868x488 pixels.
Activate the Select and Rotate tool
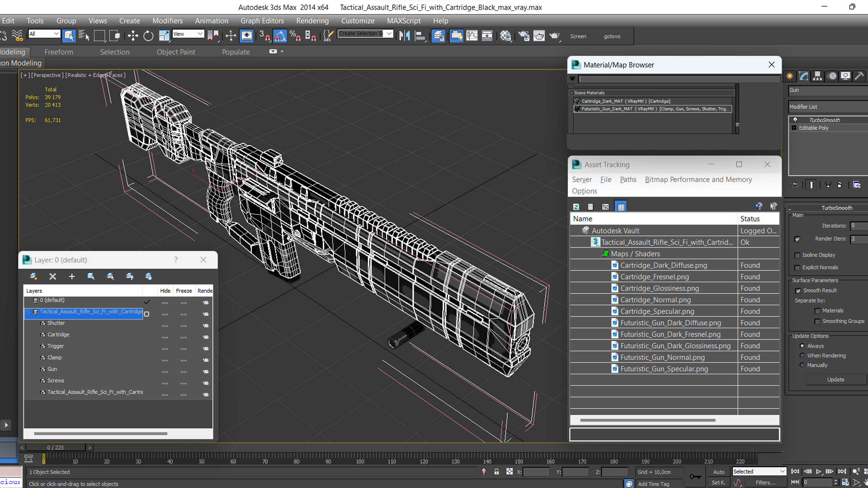pyautogui.click(x=148, y=36)
